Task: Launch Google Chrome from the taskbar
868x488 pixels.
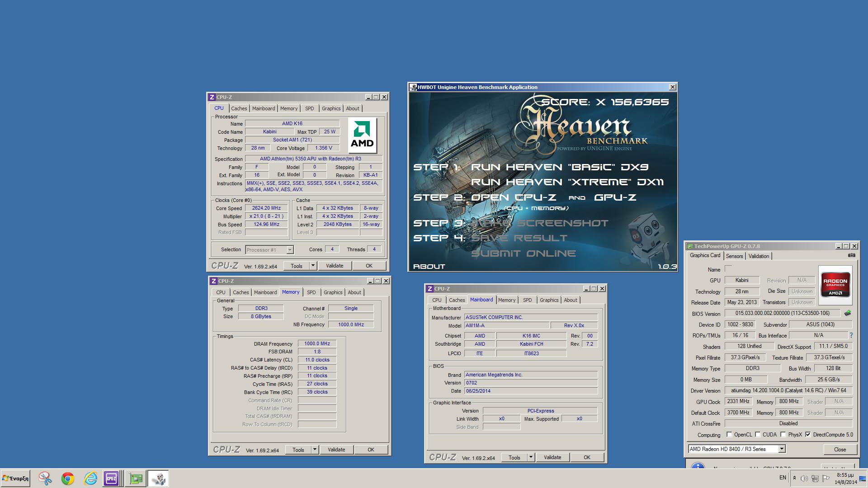Action: coord(68,478)
